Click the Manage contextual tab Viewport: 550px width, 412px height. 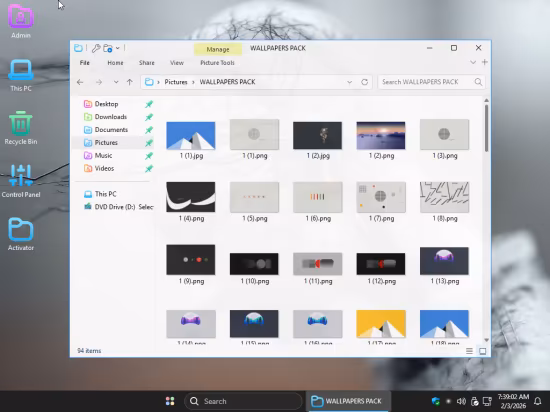pyautogui.click(x=218, y=49)
